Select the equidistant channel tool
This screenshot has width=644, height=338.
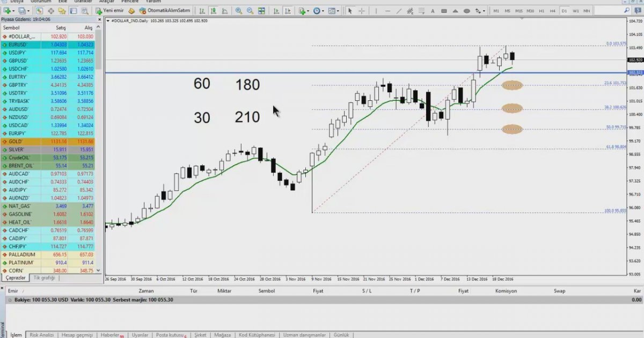[x=410, y=11]
